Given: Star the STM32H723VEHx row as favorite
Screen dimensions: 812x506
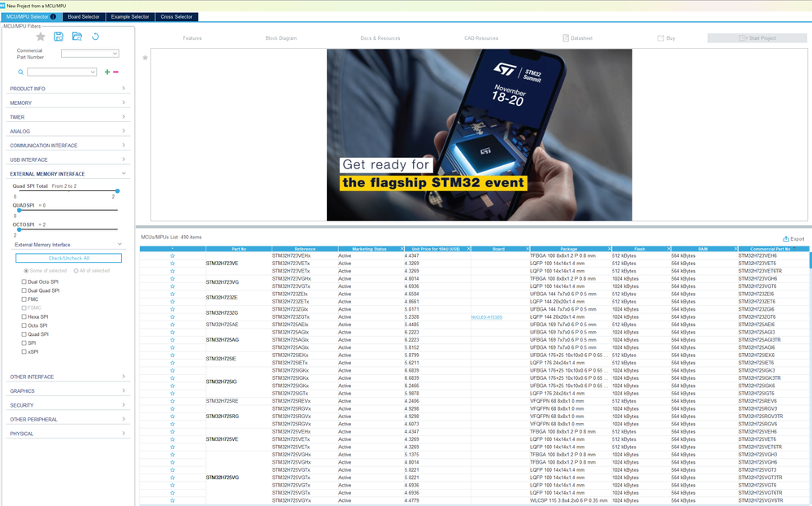Looking at the screenshot, I should click(172, 255).
